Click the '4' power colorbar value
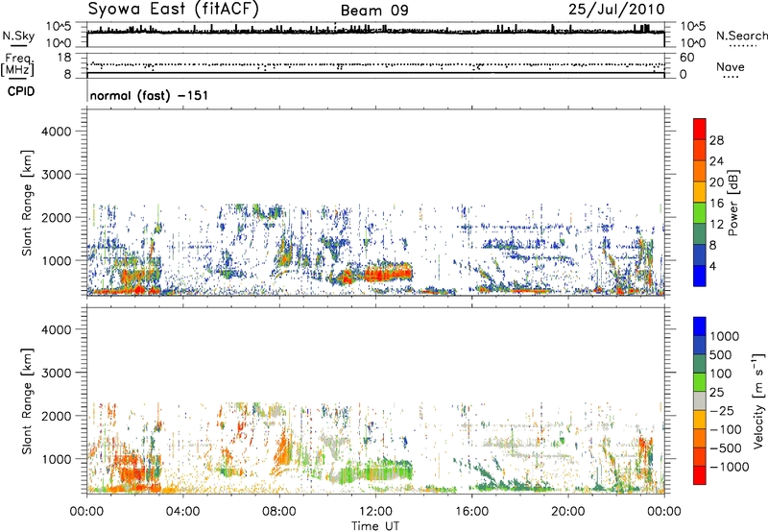 712,266
